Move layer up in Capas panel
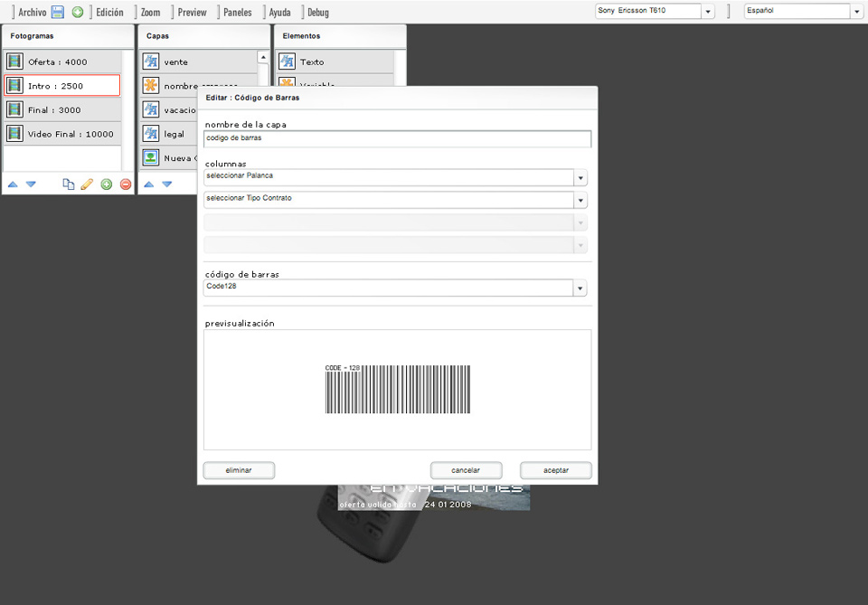Image resolution: width=868 pixels, height=605 pixels. pyautogui.click(x=148, y=184)
